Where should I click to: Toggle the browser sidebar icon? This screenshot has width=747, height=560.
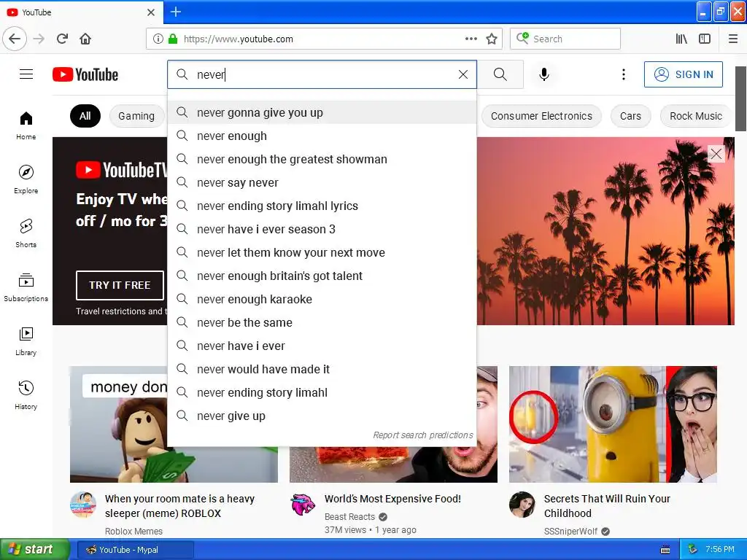(705, 39)
